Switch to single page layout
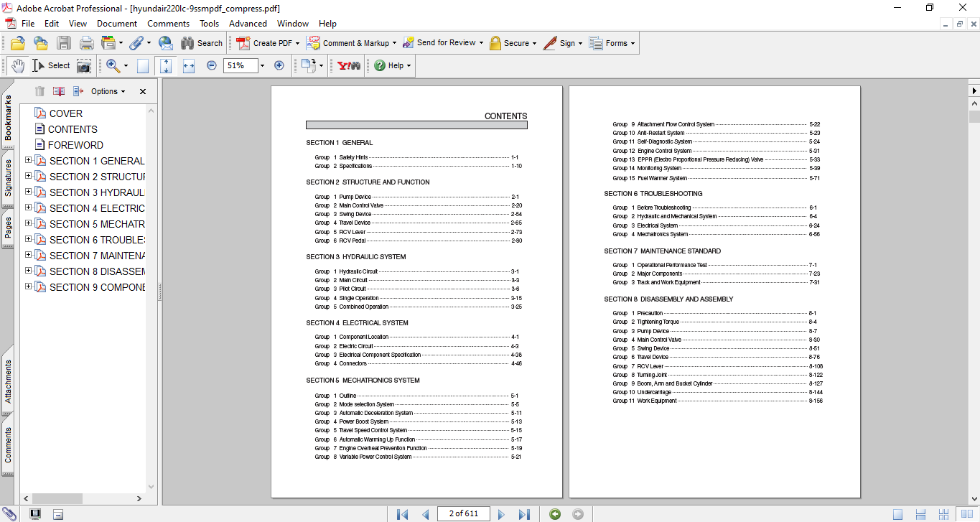 [x=898, y=514]
